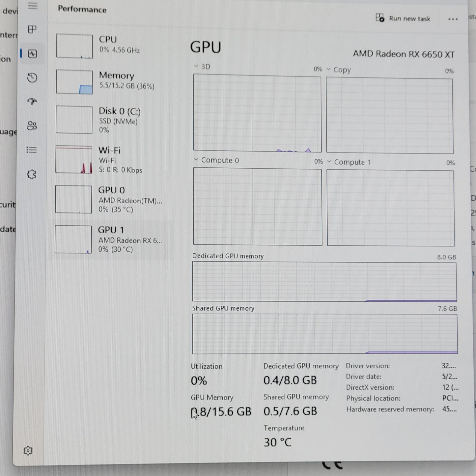The height and width of the screenshot is (476, 476).
Task: Select GPU 1 AMD Radeon RX item
Action: coord(110,239)
